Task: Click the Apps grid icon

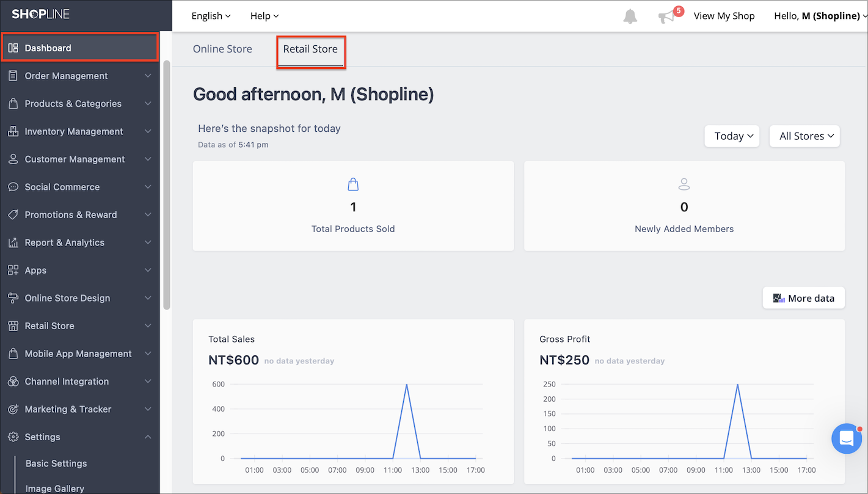Action: coord(13,271)
